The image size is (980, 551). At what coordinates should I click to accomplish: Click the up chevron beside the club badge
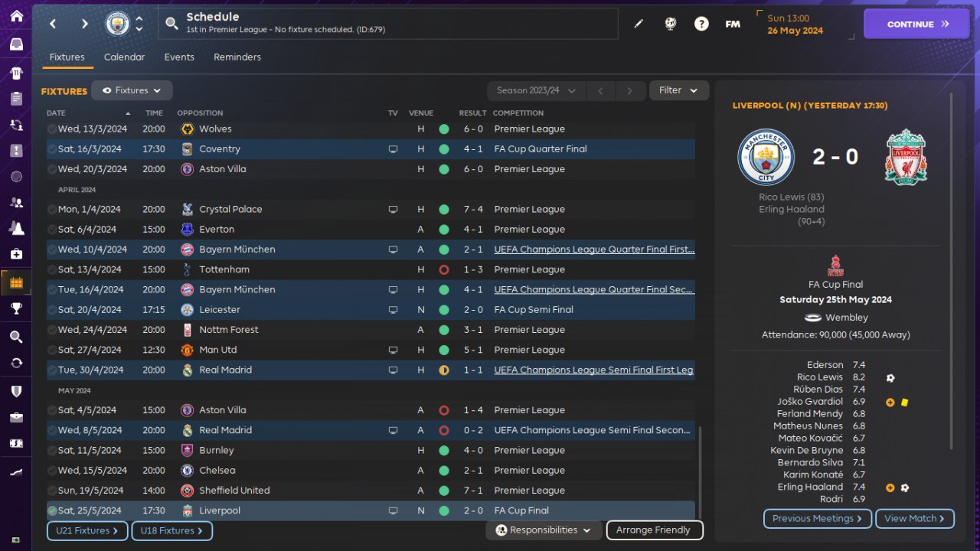tap(139, 18)
